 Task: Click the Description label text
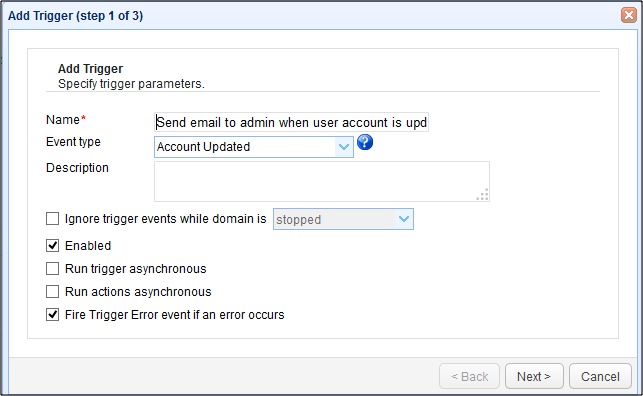coord(77,168)
